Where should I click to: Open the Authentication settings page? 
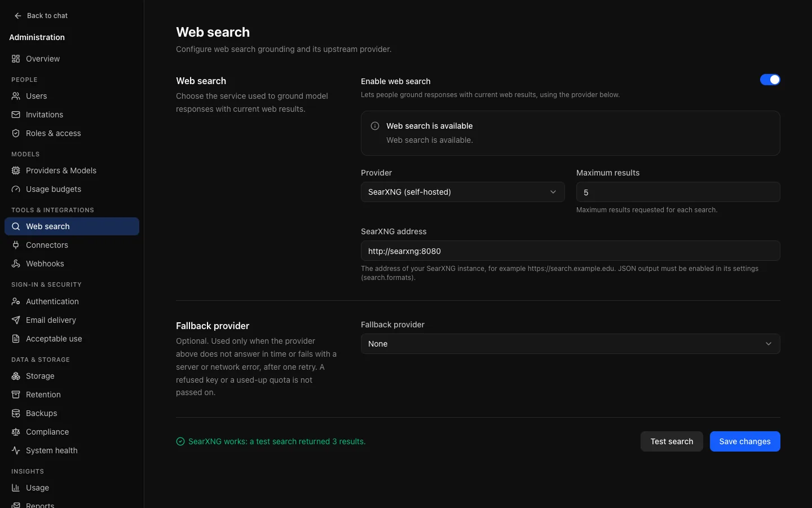point(72,301)
